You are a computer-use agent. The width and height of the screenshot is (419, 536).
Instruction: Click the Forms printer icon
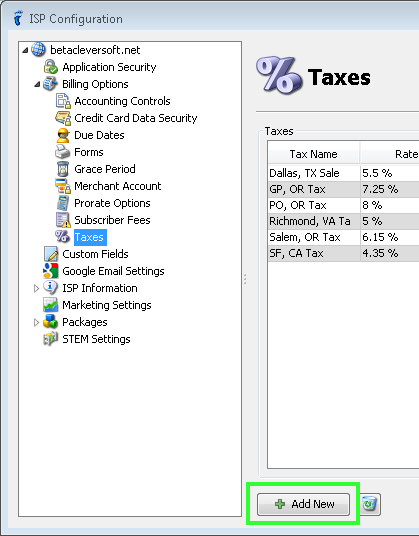pos(63,152)
